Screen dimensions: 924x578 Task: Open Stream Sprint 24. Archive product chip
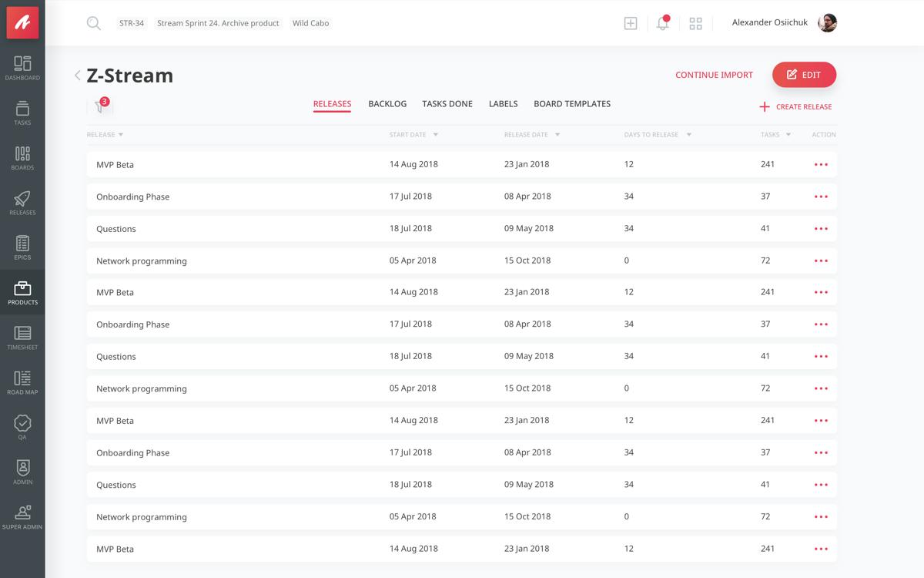pos(218,23)
